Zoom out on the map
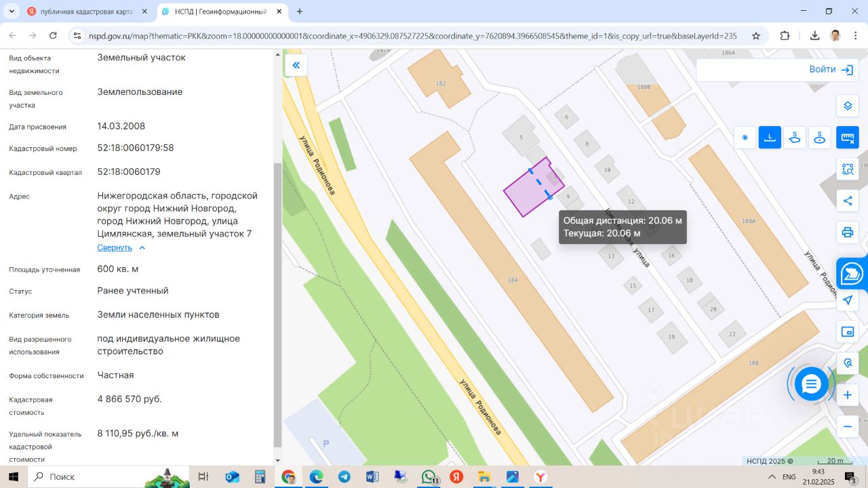The width and height of the screenshot is (868, 488). tap(847, 426)
